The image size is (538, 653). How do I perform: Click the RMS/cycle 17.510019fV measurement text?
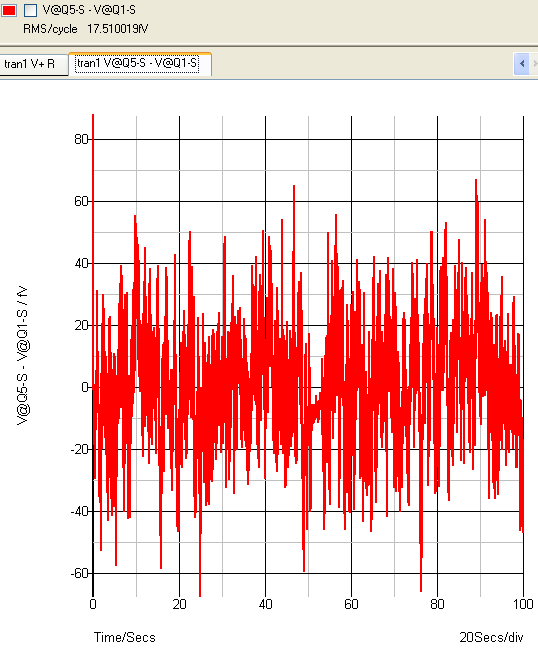coord(85,29)
